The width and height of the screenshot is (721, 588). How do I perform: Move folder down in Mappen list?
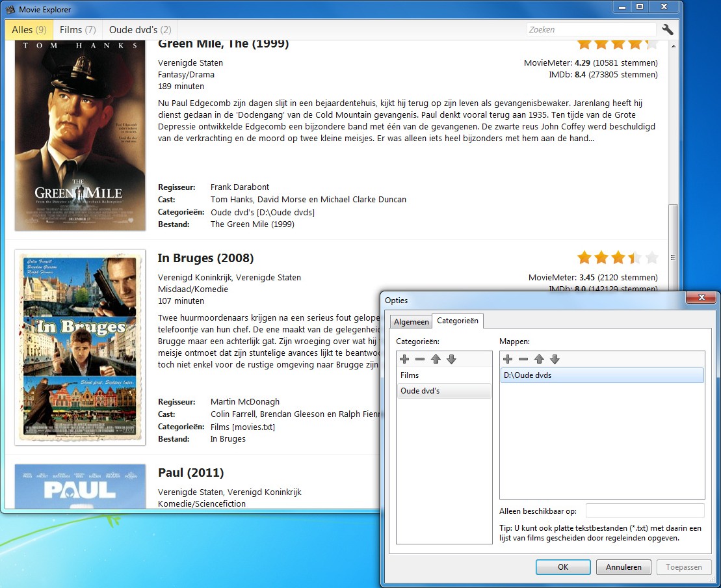pyautogui.click(x=555, y=359)
